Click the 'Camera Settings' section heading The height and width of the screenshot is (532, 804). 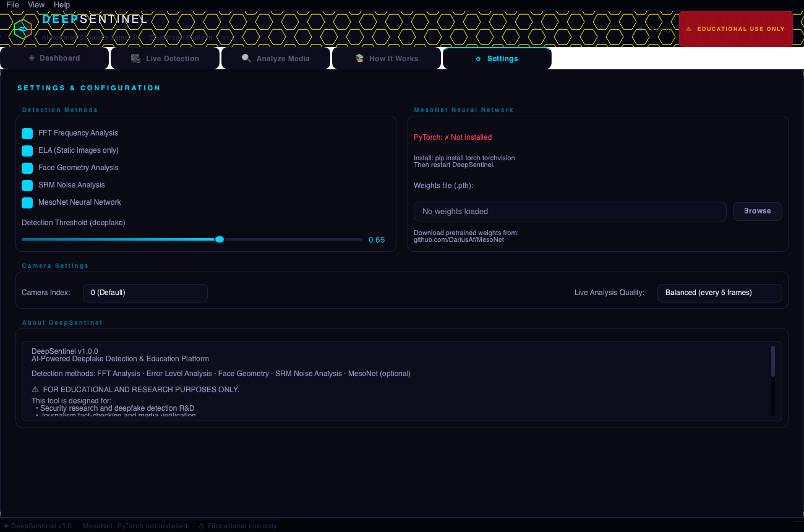[55, 265]
